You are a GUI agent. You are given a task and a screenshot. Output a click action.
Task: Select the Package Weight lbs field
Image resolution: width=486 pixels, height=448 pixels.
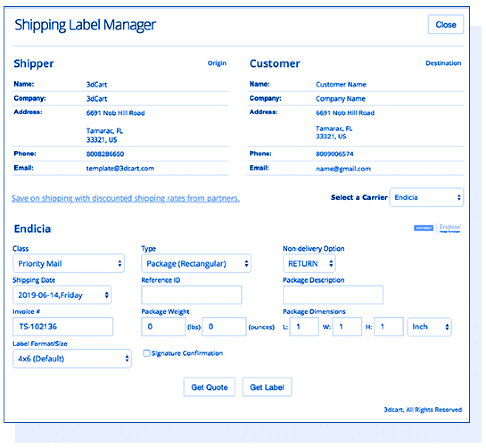163,327
